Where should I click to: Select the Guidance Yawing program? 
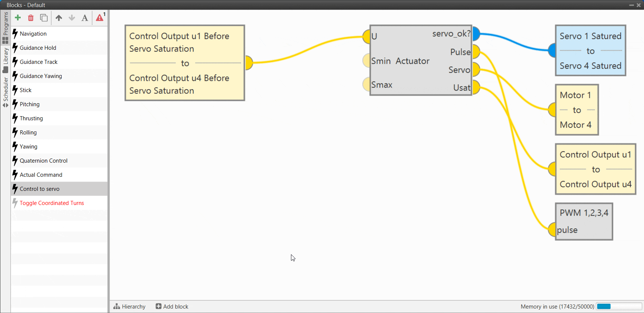[x=41, y=76]
